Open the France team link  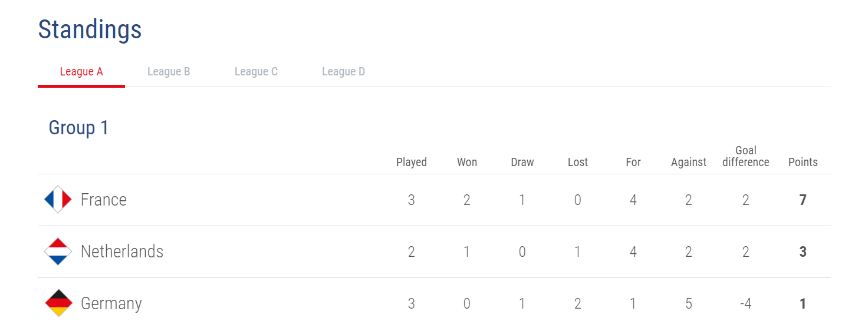click(104, 200)
